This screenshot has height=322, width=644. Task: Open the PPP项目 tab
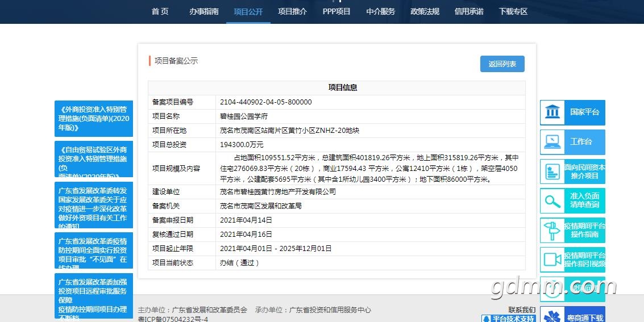(336, 11)
